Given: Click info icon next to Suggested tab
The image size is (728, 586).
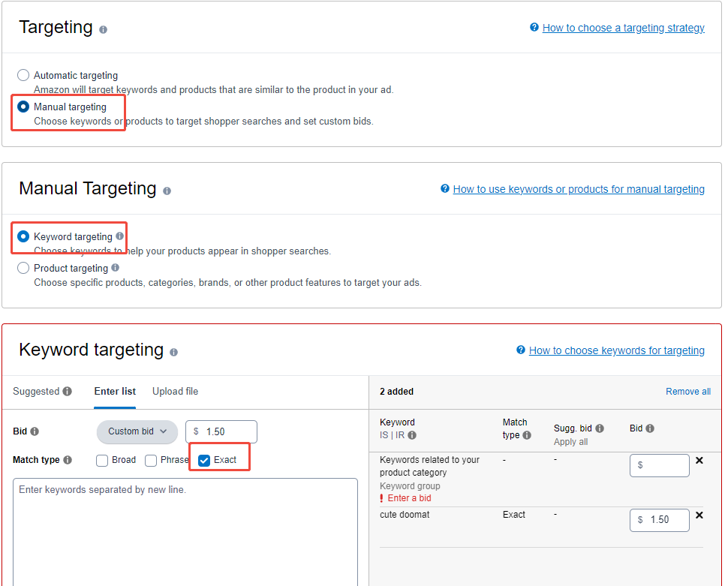Looking at the screenshot, I should [x=68, y=392].
